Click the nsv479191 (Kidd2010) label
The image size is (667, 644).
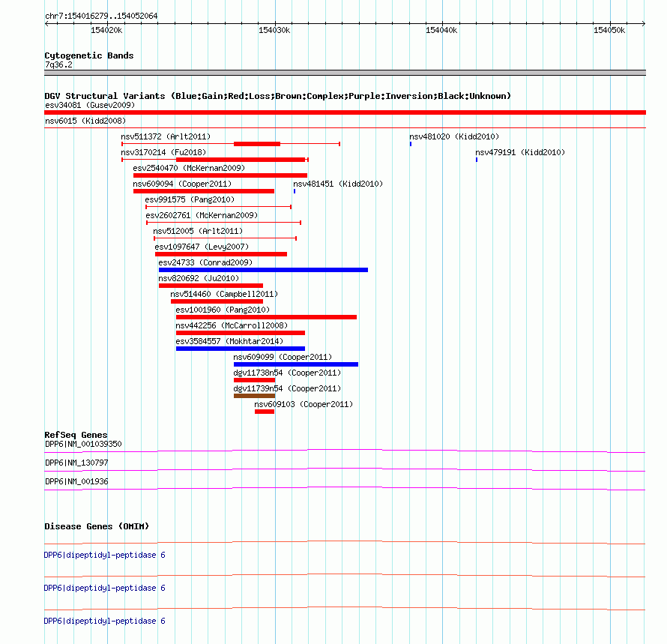click(x=520, y=152)
